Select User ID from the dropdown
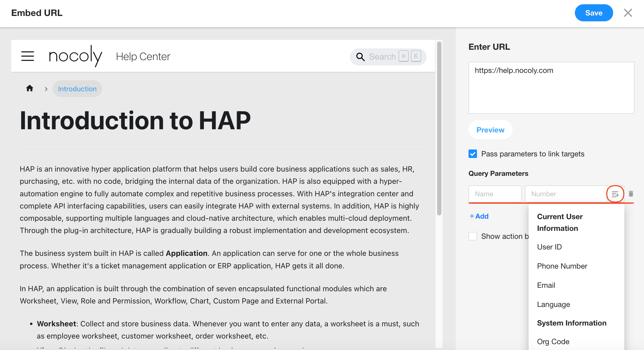644x350 pixels. pos(549,247)
